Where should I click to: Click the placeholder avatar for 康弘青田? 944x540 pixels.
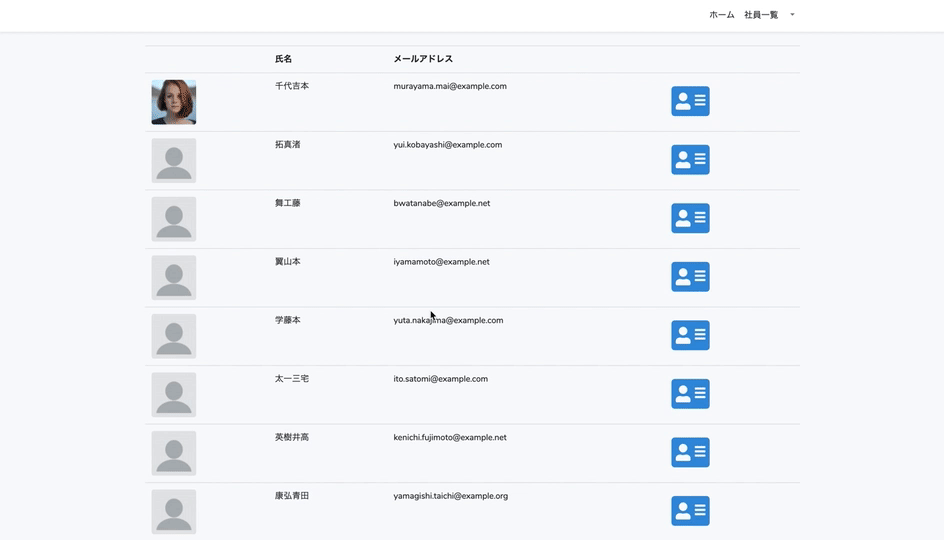174,512
